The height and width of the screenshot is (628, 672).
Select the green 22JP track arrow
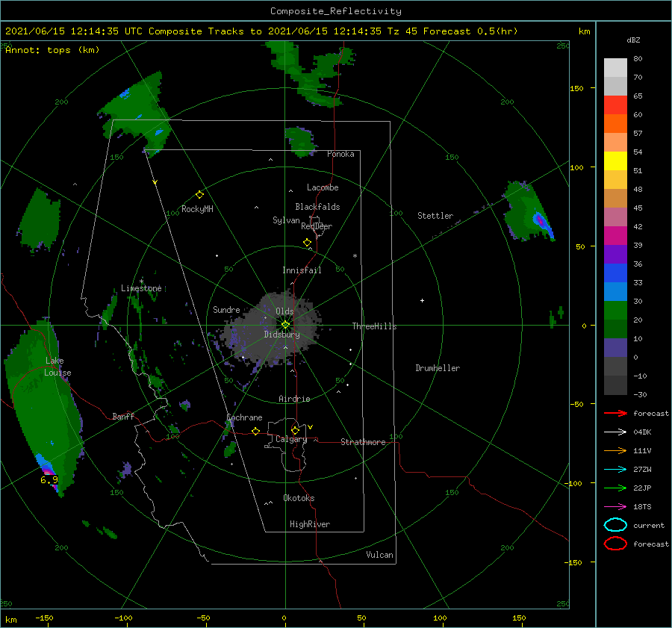[615, 488]
